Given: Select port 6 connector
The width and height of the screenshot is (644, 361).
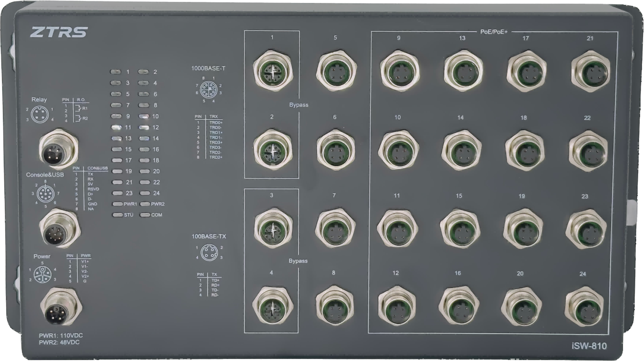Looking at the screenshot, I should click(x=336, y=149).
